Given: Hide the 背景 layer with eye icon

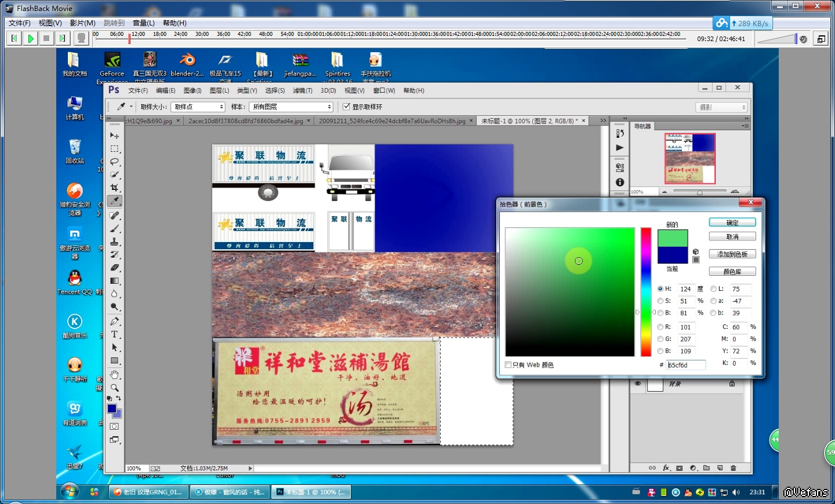Looking at the screenshot, I should click(x=638, y=384).
